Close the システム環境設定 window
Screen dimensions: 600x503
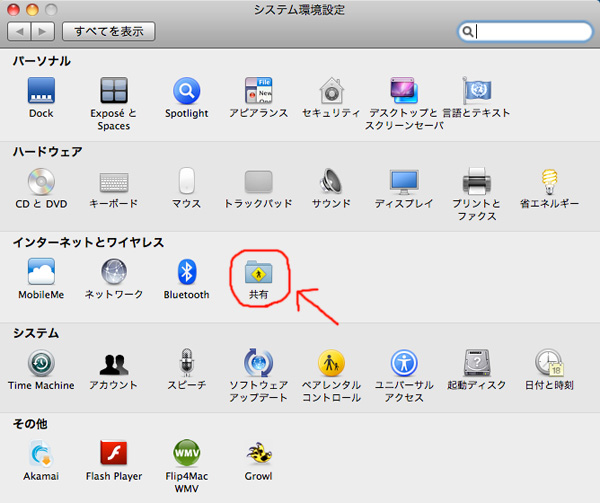pos(13,9)
